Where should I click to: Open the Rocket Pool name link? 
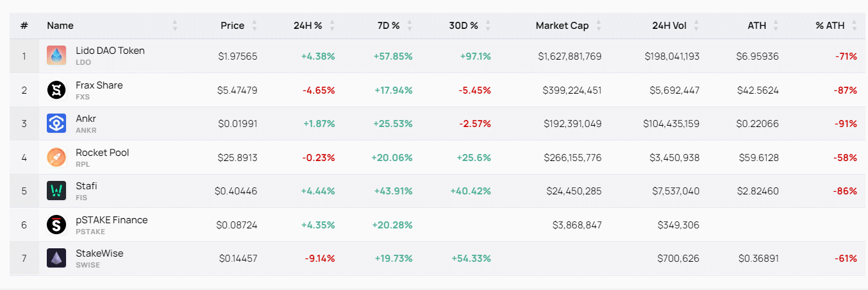point(103,153)
